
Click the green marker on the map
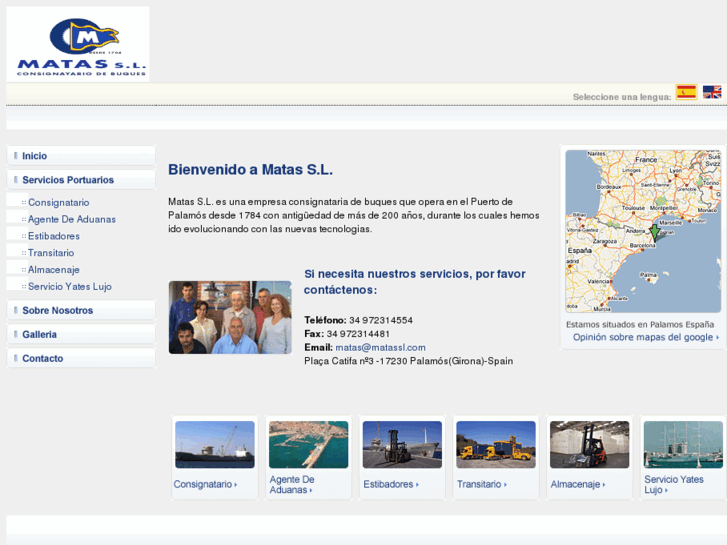click(654, 232)
